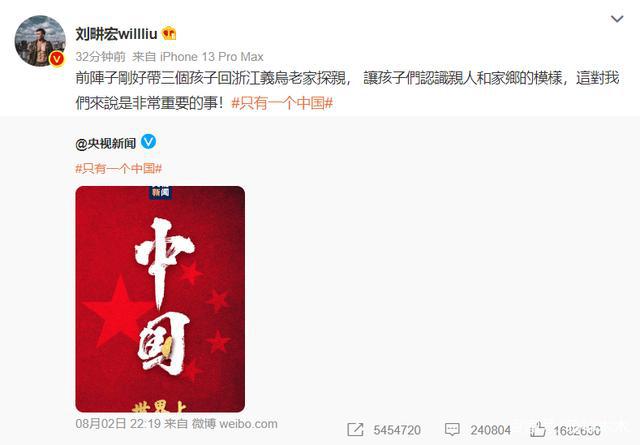Click the membership crown badge beside username
Viewport: 640px width, 445px height.
click(x=169, y=33)
